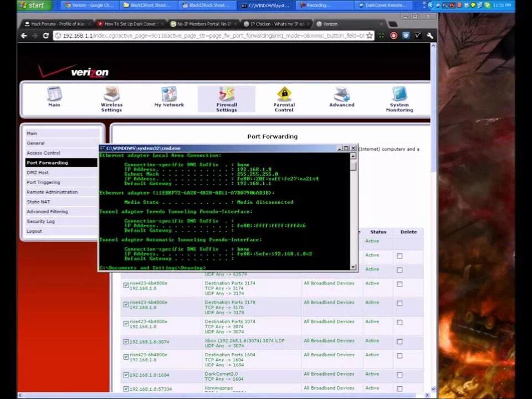Click the browser address bar
This screenshot has width=532, height=399.
click(x=214, y=35)
